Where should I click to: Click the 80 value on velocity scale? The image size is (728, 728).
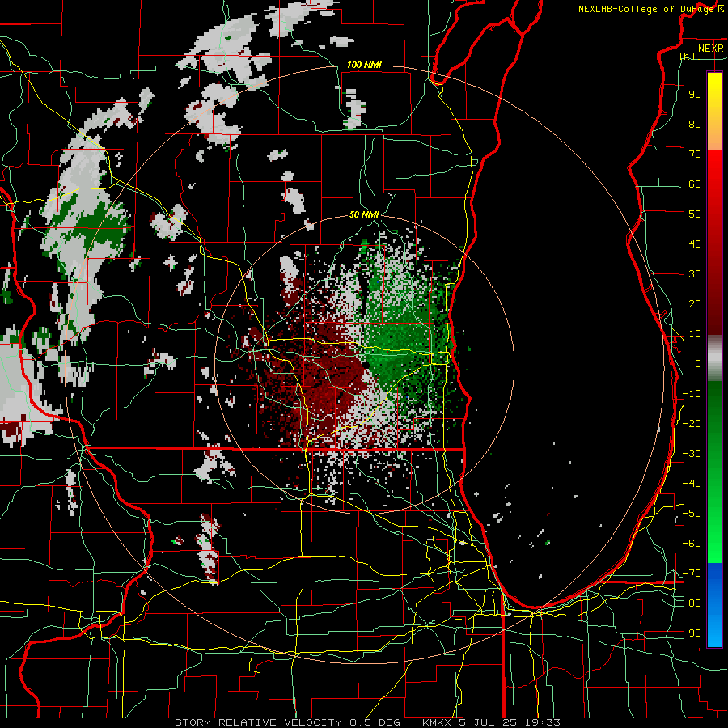[x=695, y=124]
